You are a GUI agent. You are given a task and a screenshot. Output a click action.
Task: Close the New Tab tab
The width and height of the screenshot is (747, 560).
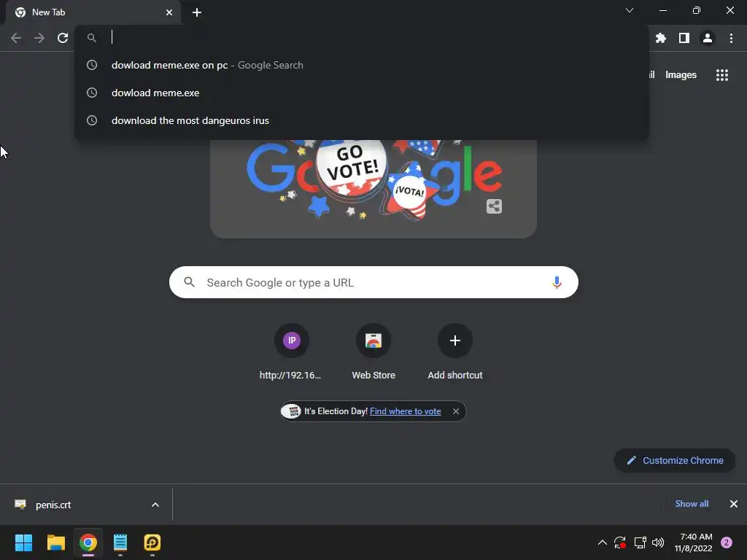tap(169, 12)
